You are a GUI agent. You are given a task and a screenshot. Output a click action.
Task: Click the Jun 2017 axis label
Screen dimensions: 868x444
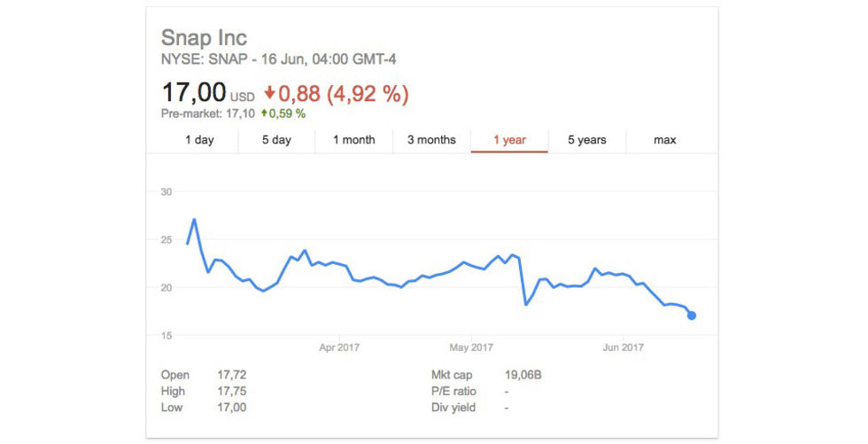pyautogui.click(x=624, y=347)
